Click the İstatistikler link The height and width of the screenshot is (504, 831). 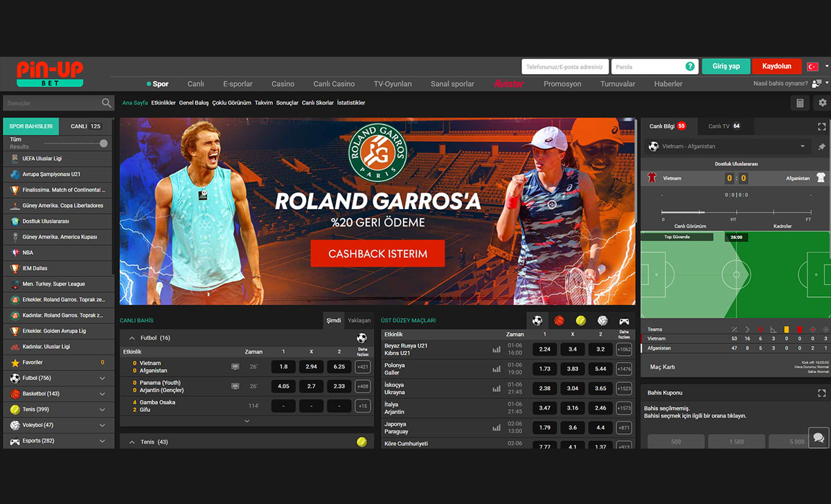coord(351,102)
